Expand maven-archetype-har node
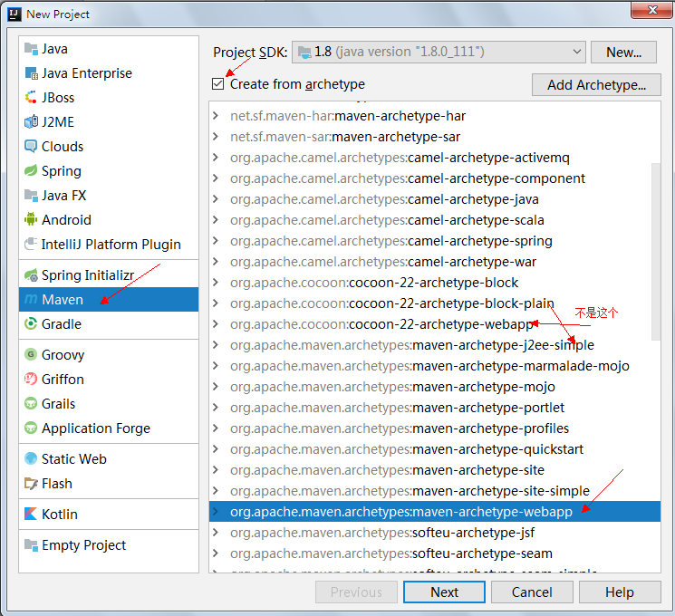 click(x=216, y=116)
